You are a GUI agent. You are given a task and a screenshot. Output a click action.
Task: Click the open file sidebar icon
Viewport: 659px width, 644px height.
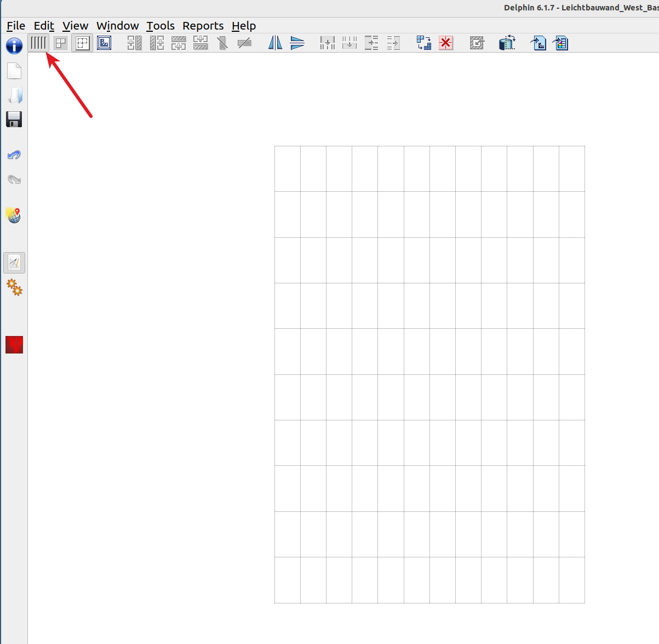[14, 95]
